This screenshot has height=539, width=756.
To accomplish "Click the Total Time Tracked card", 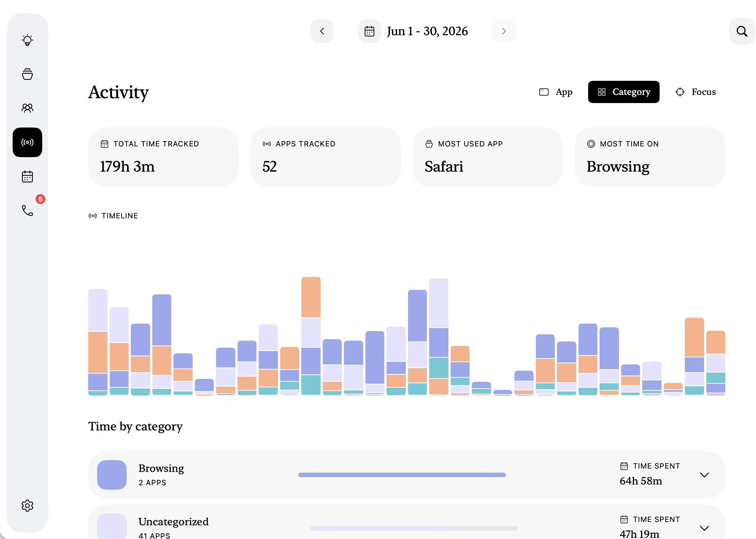I will tap(163, 157).
